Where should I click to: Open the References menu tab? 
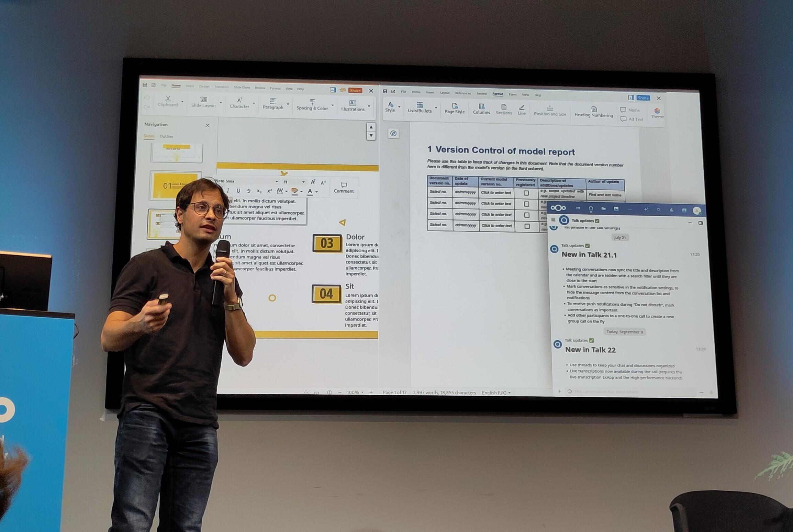(463, 93)
